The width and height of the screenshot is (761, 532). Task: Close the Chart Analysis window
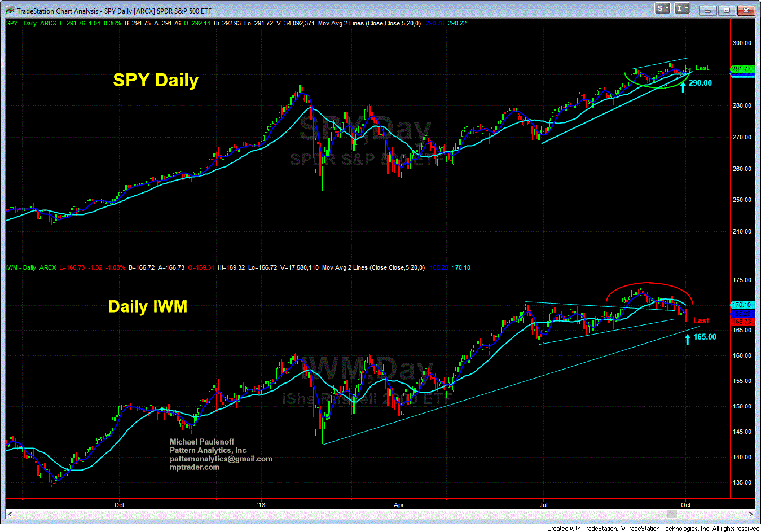pyautogui.click(x=746, y=10)
